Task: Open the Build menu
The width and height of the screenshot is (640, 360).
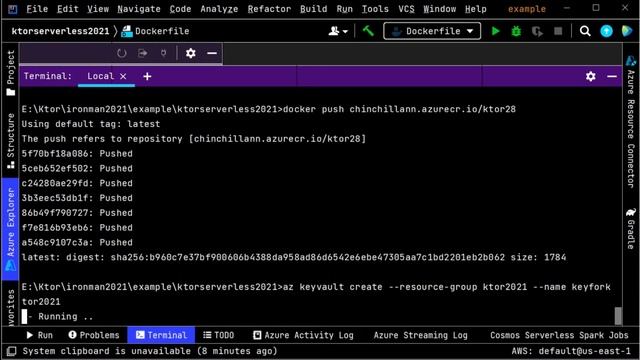Action: click(313, 9)
